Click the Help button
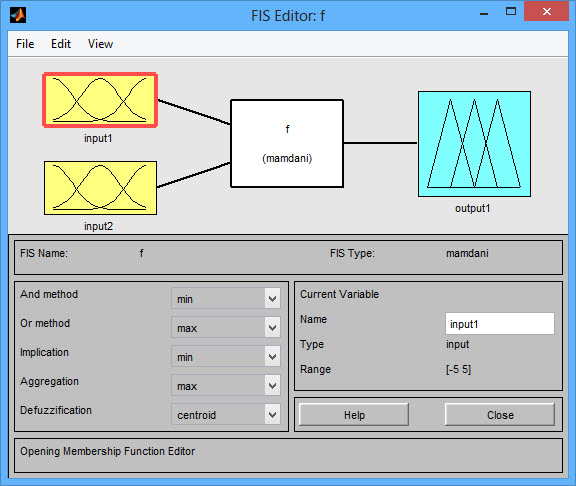Screen dimensions: 576x486 pyautogui.click(x=354, y=415)
